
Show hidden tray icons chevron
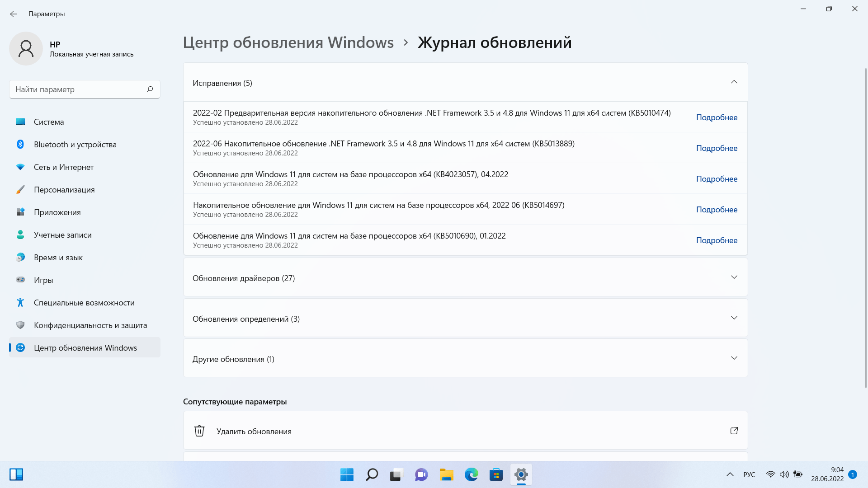click(x=730, y=474)
